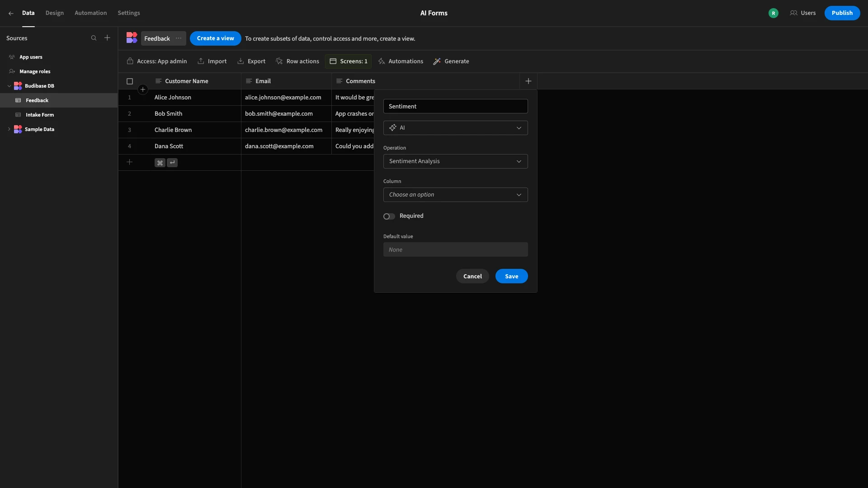This screenshot has width=868, height=488.
Task: Switch to the Automation tab
Action: [x=91, y=13]
